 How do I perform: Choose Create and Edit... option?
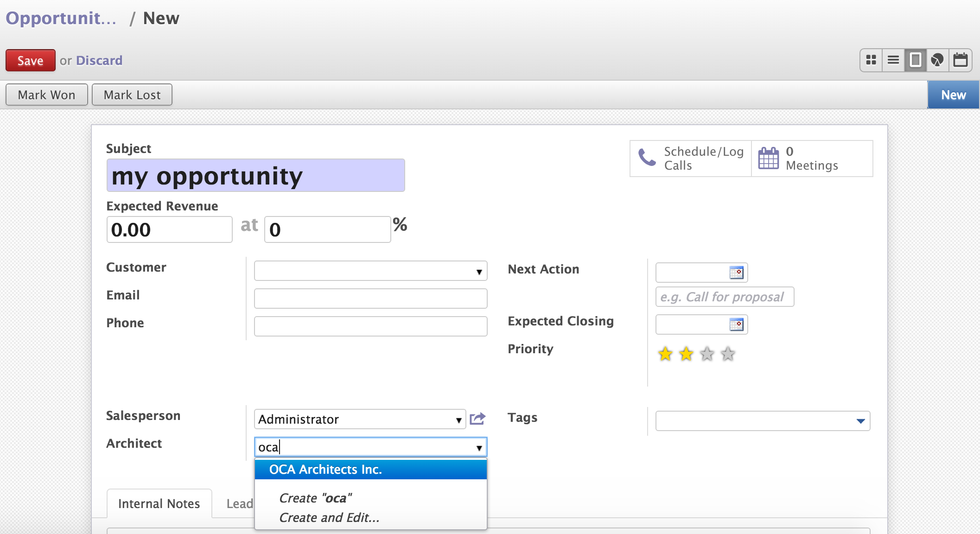click(x=329, y=518)
